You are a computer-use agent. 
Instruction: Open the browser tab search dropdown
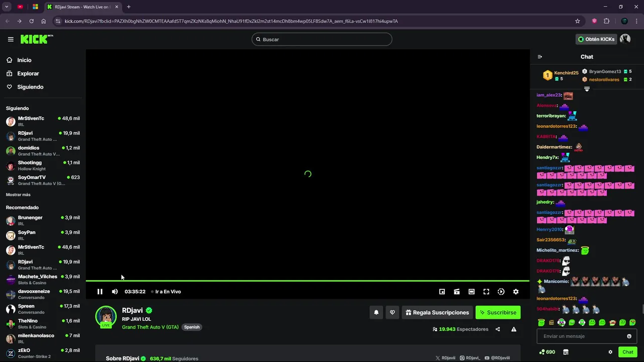pyautogui.click(x=7, y=7)
